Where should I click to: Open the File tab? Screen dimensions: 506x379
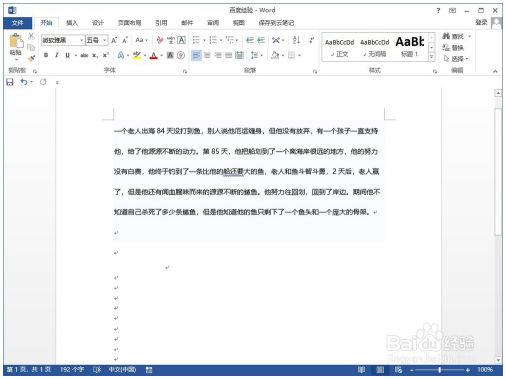[17, 23]
